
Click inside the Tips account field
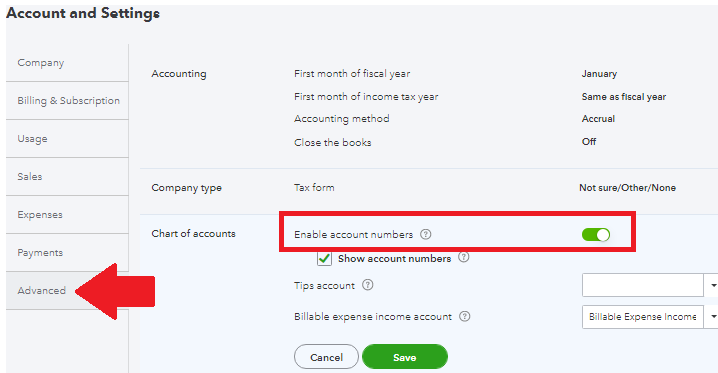[642, 285]
